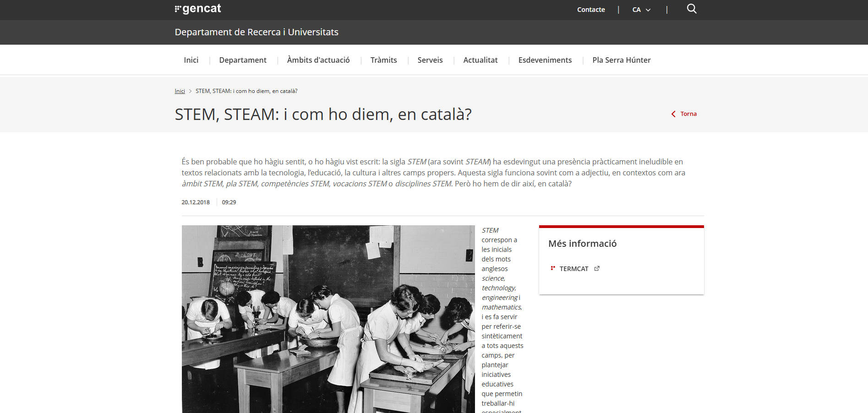Open the Departament menu
The image size is (868, 413).
(x=243, y=60)
